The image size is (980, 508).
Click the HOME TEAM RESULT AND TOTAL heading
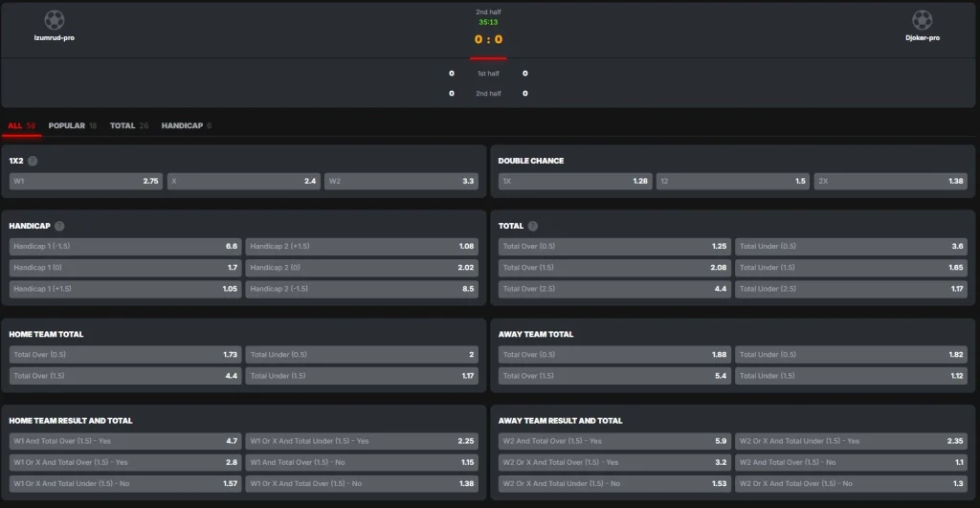pos(71,421)
